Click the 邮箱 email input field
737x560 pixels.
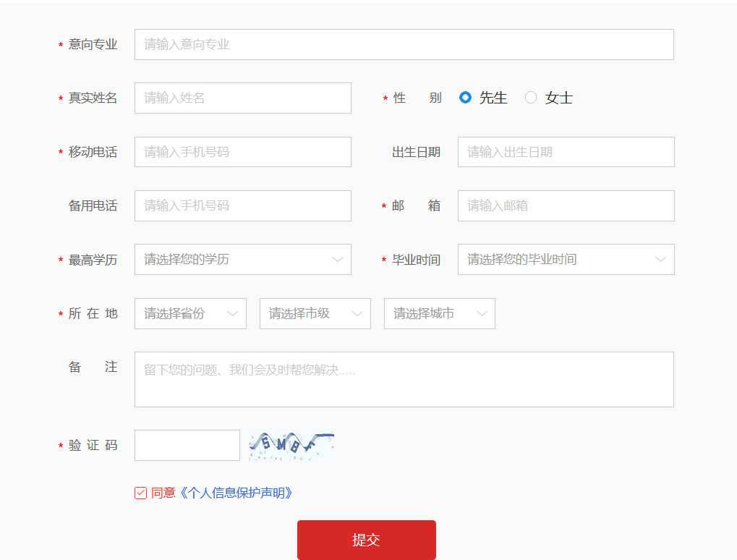tap(566, 205)
